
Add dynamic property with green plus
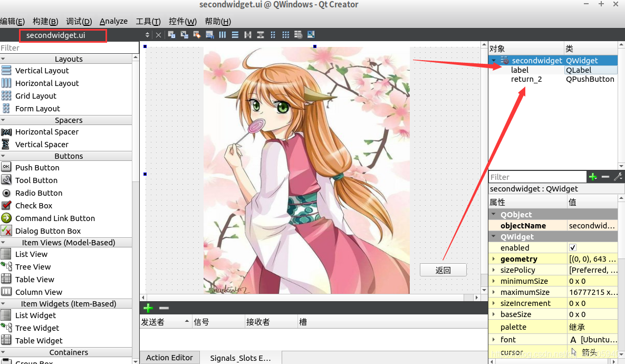(x=593, y=177)
